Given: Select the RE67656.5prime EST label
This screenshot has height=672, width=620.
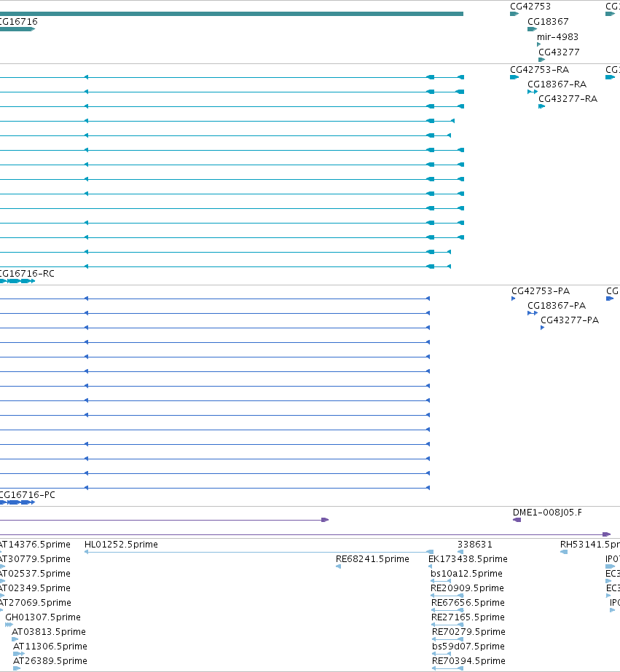Looking at the screenshot, I should [x=468, y=603].
